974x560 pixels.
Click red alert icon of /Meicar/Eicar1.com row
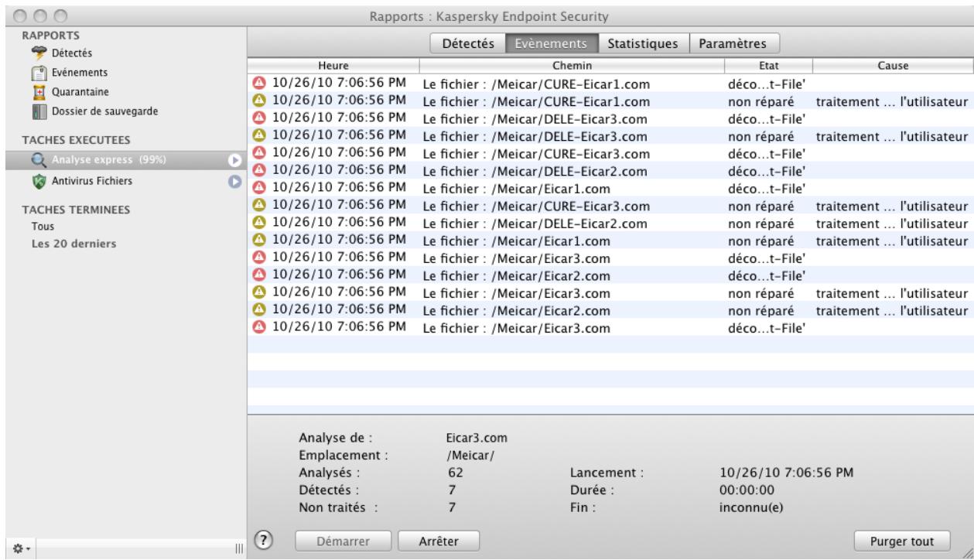pos(258,186)
